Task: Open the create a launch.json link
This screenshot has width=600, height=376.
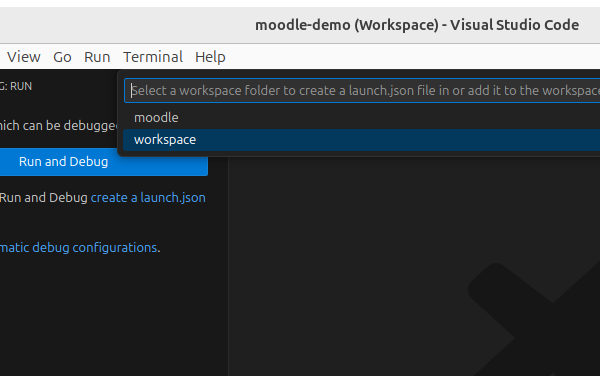Action: [148, 198]
